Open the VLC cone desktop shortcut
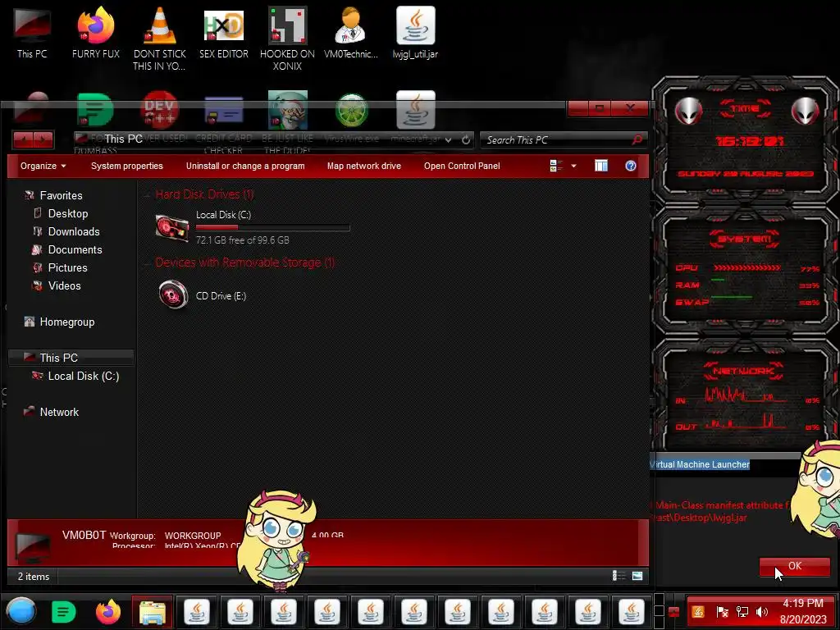The height and width of the screenshot is (630, 840). [160, 38]
